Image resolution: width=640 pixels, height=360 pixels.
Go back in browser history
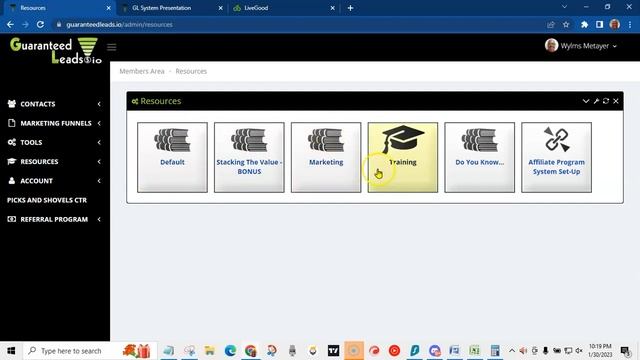tap(10, 24)
